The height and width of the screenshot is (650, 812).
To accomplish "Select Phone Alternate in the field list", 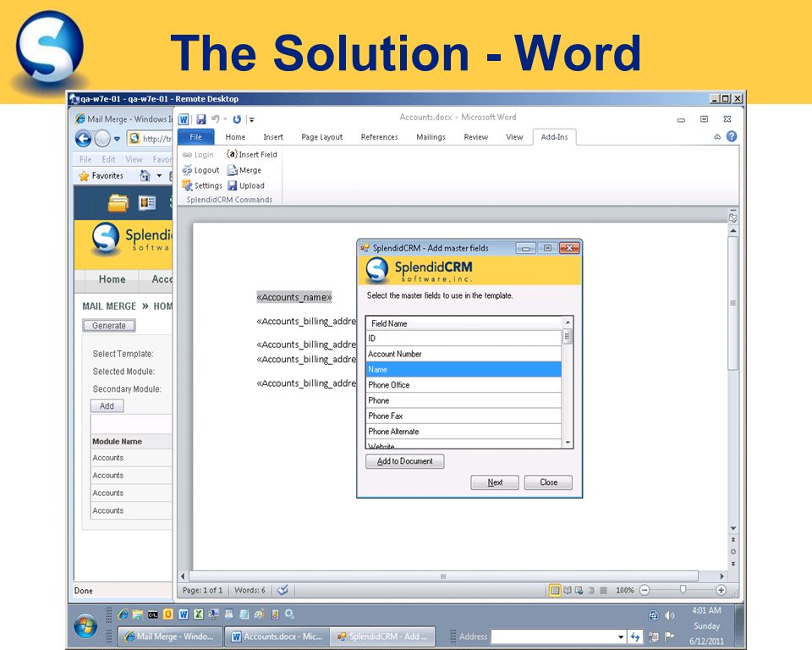I will pos(464,432).
